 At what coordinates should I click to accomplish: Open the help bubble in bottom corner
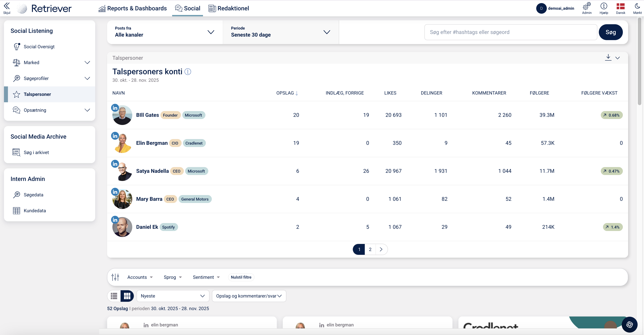[x=629, y=324]
